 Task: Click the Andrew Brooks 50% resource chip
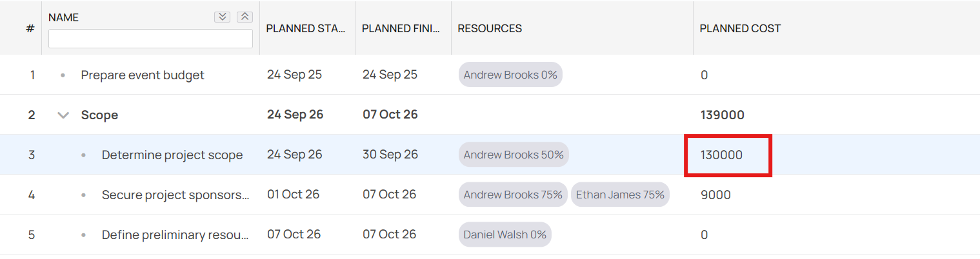514,155
